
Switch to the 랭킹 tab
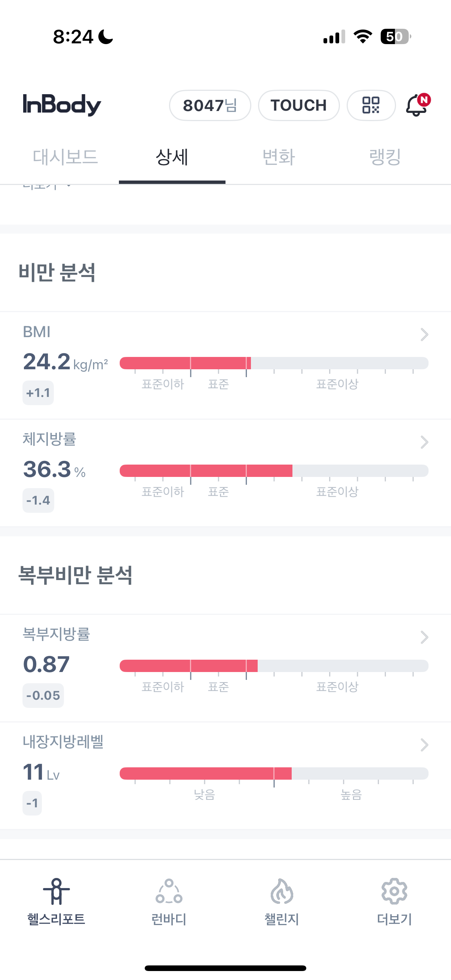(x=385, y=157)
